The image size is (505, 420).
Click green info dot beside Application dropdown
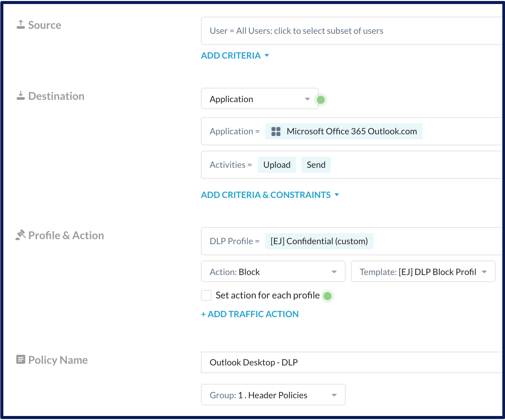click(321, 99)
